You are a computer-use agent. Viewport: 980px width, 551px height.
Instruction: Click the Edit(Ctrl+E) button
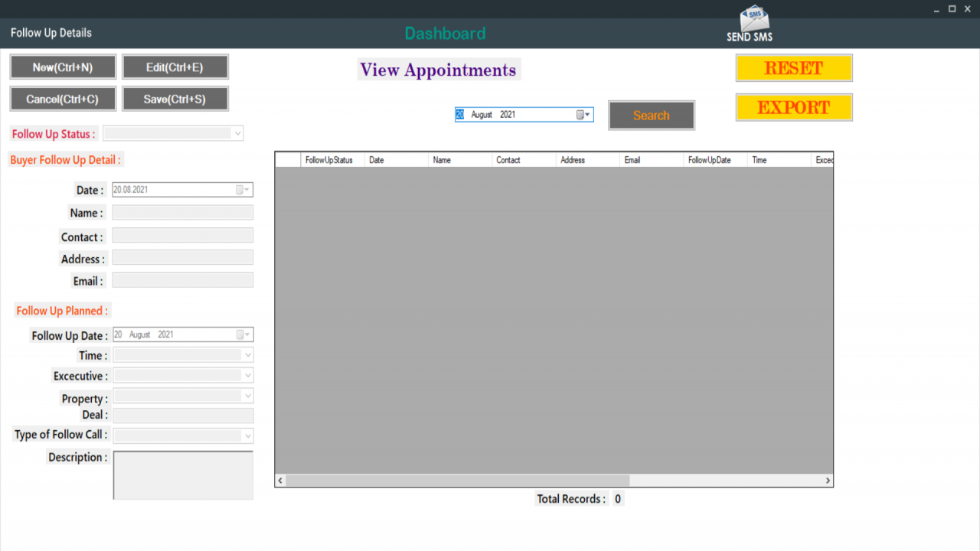(175, 67)
